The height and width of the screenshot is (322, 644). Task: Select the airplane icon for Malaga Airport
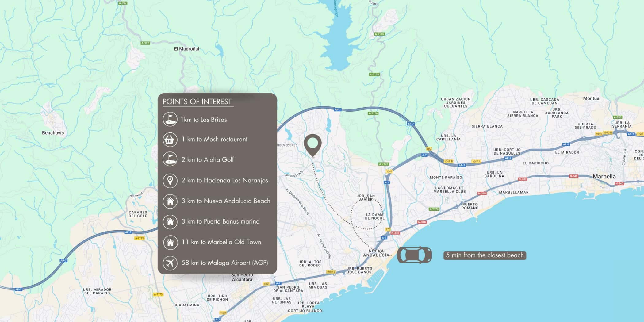click(x=170, y=263)
